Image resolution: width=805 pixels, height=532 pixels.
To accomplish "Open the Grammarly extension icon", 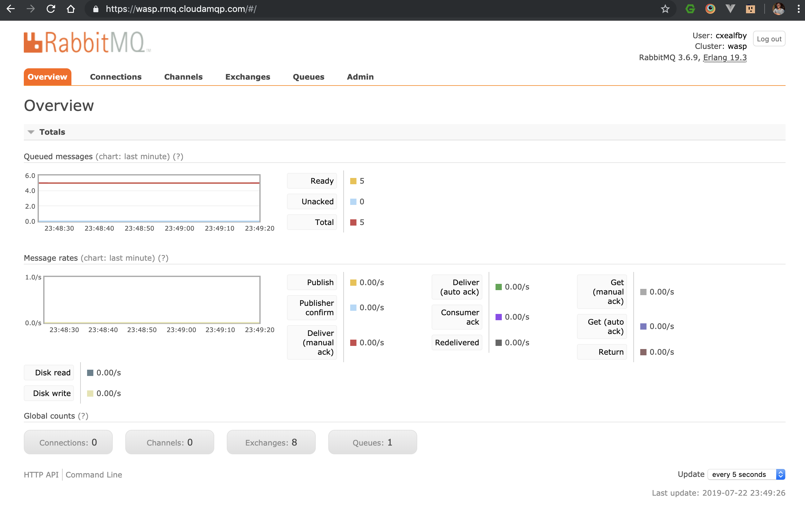I will coord(690,9).
